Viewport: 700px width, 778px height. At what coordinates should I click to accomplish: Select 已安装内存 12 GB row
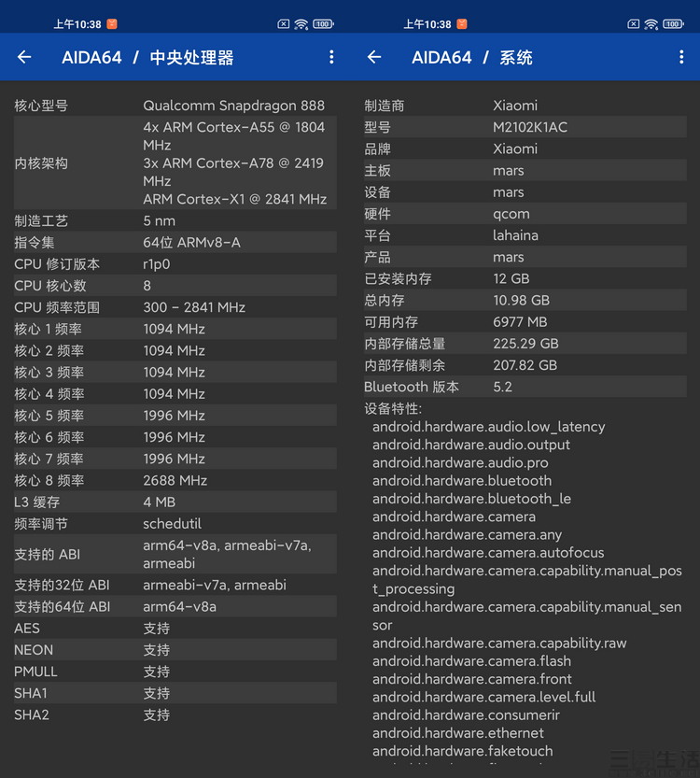(525, 278)
